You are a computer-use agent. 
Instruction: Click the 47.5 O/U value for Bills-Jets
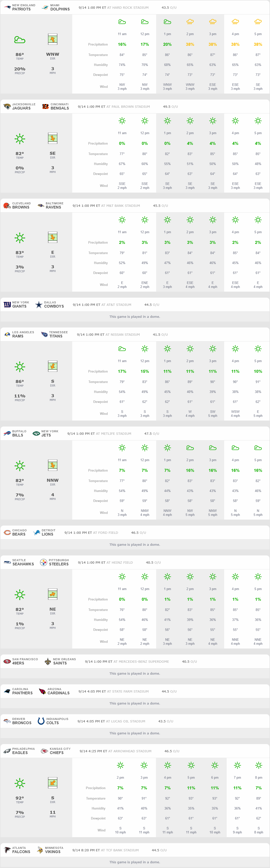click(x=152, y=434)
